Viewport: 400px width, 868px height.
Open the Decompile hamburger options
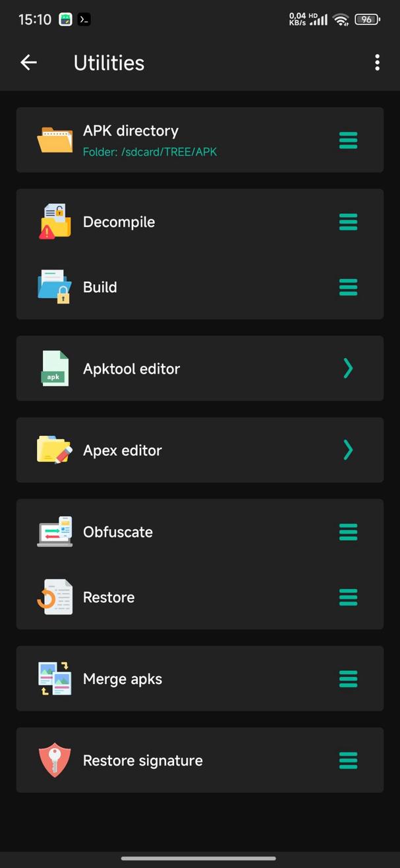pos(348,222)
